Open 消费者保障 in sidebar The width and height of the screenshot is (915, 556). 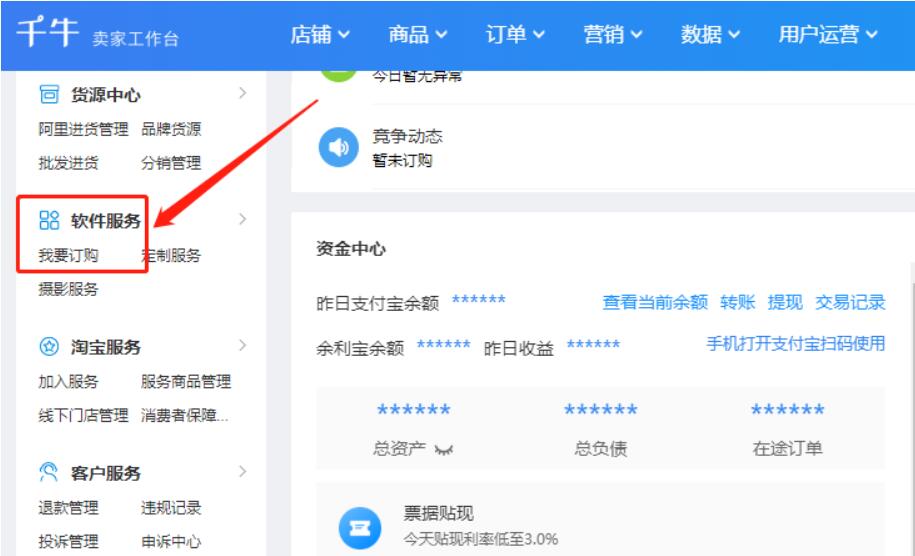click(185, 415)
